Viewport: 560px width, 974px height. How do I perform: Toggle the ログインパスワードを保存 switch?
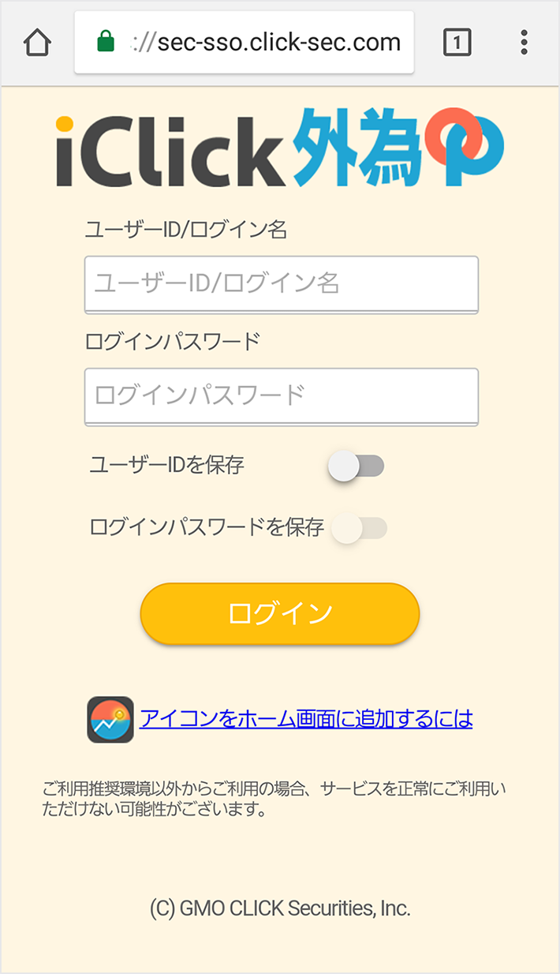[360, 528]
